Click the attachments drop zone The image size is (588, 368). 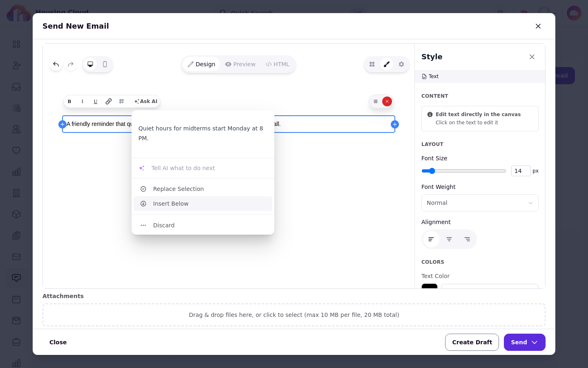point(294,315)
